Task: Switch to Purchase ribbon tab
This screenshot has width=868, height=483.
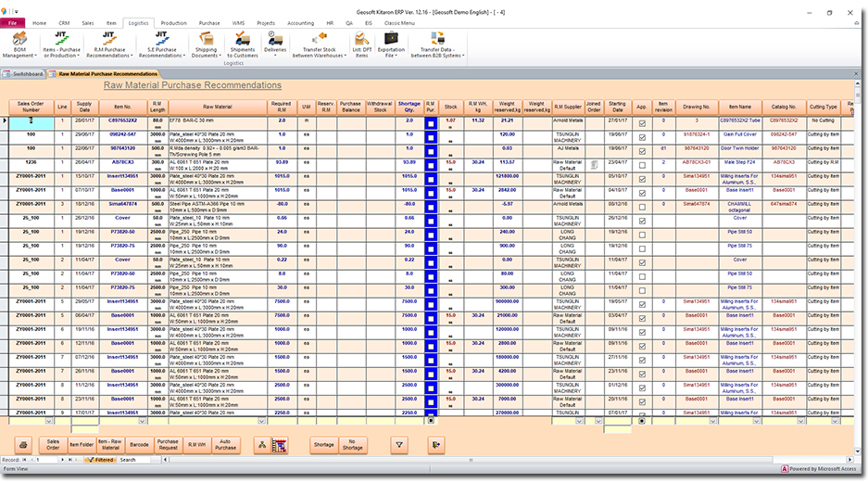Action: pos(209,23)
